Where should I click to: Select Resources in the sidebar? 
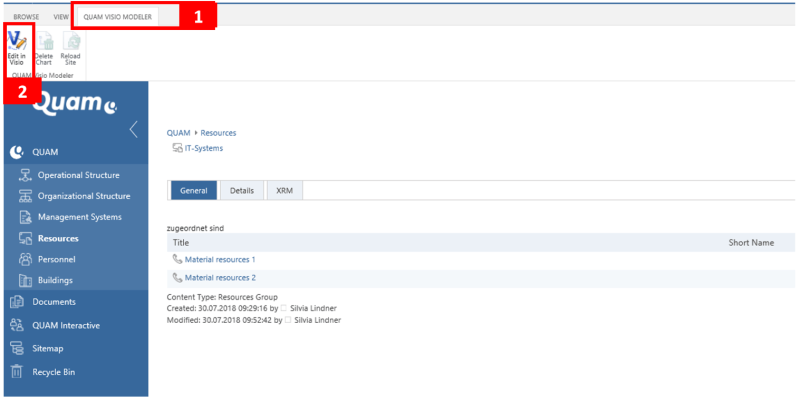tap(58, 238)
